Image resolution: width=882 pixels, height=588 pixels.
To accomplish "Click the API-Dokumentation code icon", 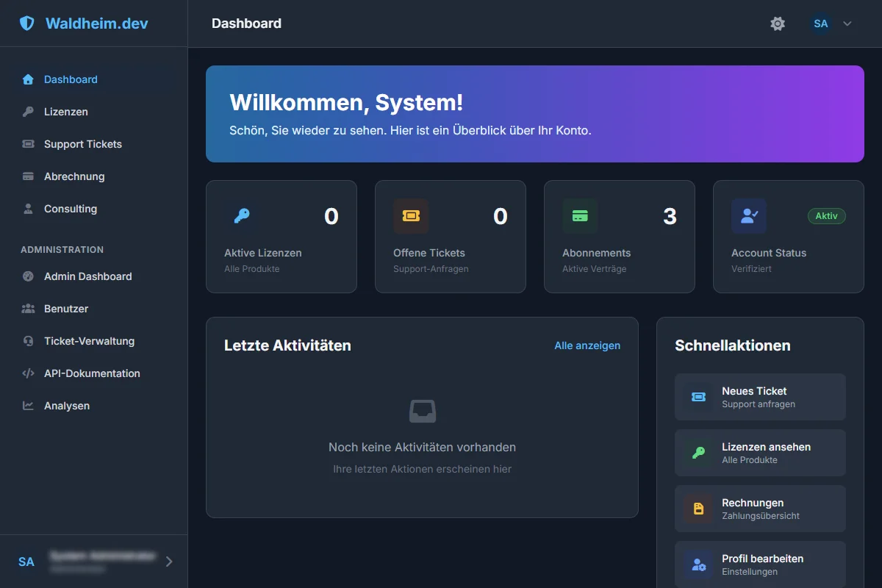I will [28, 373].
